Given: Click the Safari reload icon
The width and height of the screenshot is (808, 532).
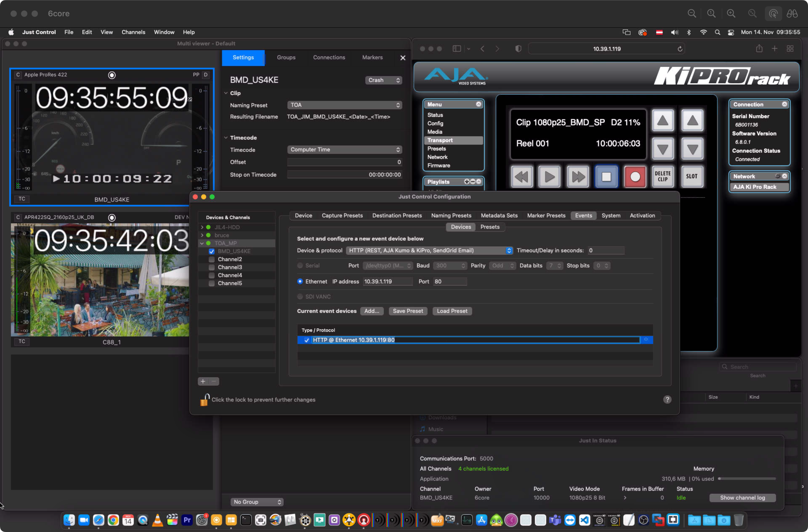Looking at the screenshot, I should (680, 49).
